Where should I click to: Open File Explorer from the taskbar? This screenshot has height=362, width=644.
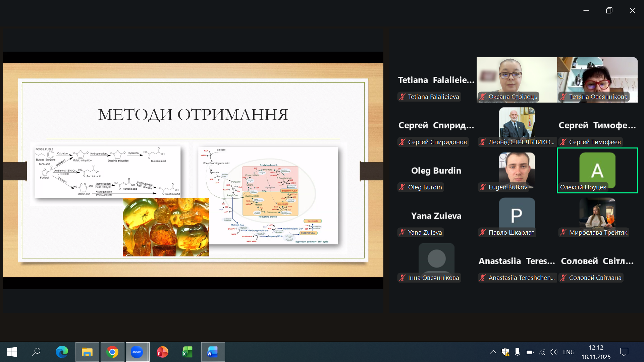[87, 352]
